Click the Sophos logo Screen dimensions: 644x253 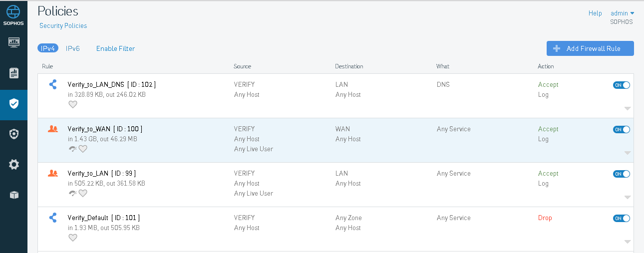13,15
